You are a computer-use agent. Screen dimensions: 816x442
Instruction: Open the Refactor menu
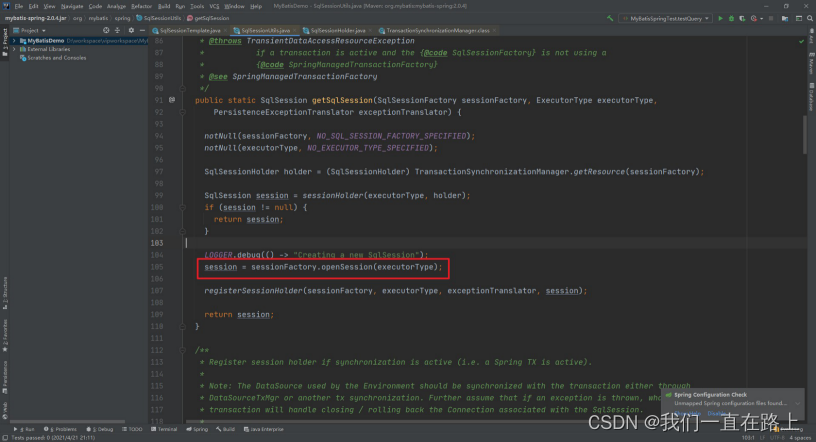tap(141, 6)
